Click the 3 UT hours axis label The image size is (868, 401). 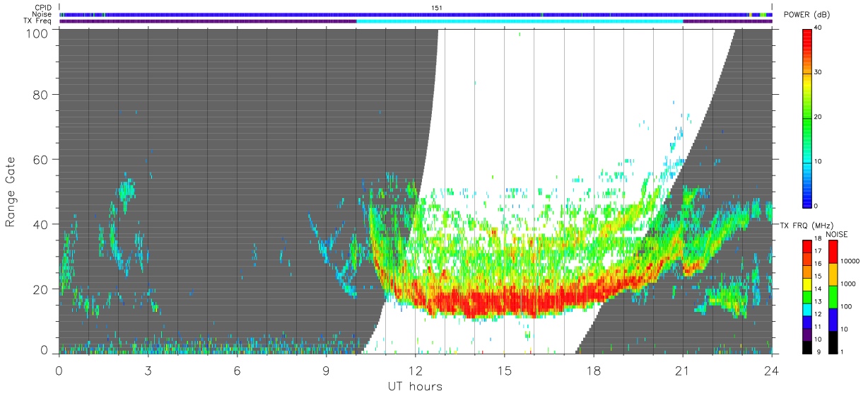click(148, 369)
